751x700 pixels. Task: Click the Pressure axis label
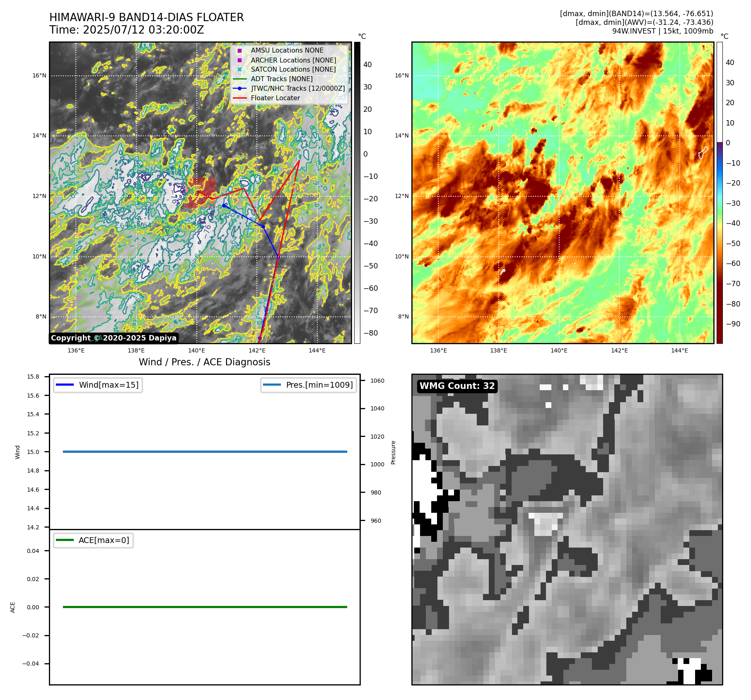coord(394,452)
